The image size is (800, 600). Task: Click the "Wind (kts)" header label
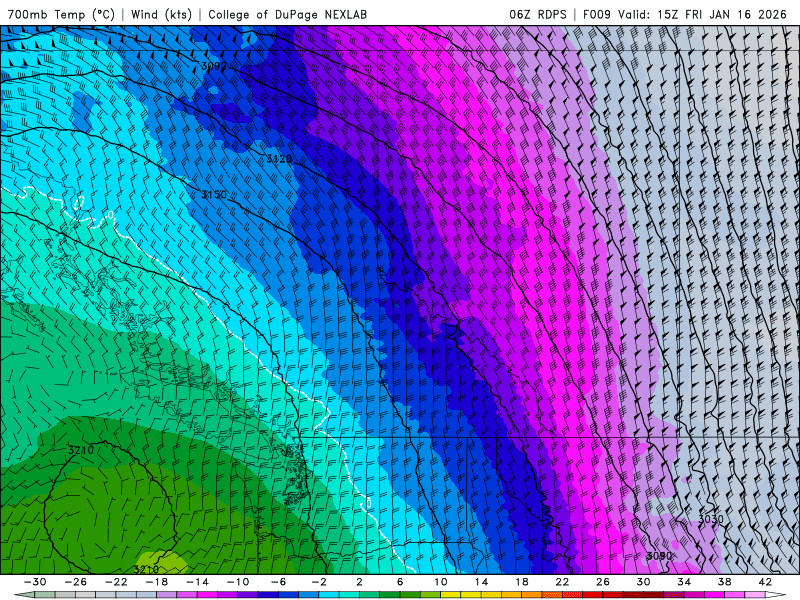[x=161, y=14]
